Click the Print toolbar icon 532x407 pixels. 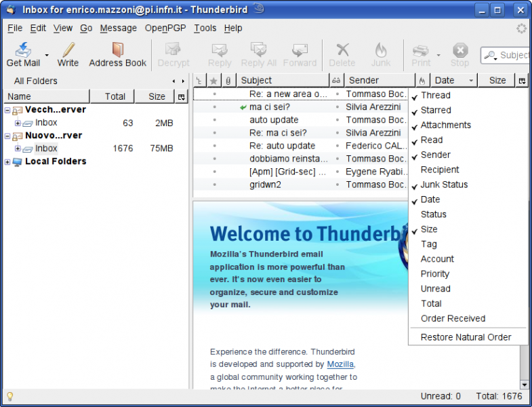(421, 51)
